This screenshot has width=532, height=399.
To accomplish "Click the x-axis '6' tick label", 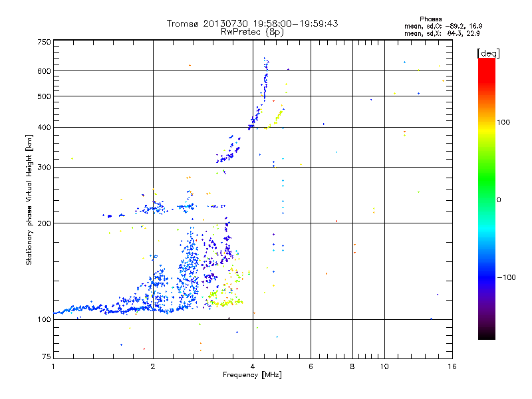I will pos(311,366).
